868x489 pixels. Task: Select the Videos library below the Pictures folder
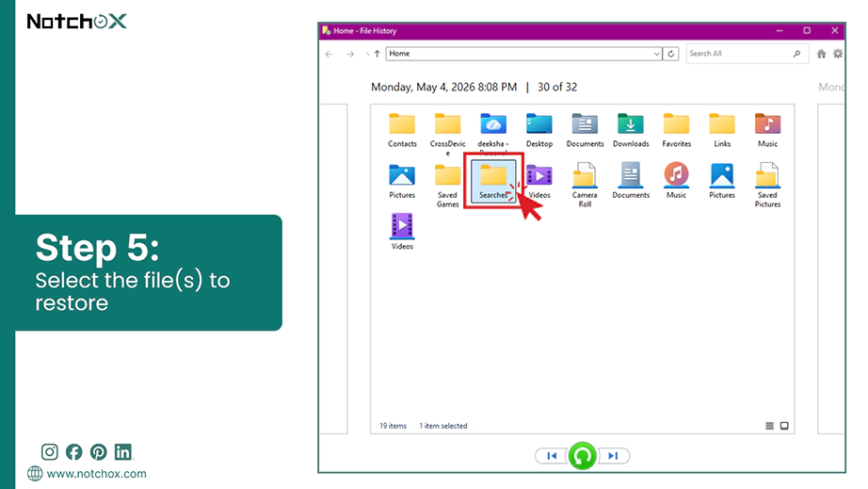pyautogui.click(x=402, y=232)
